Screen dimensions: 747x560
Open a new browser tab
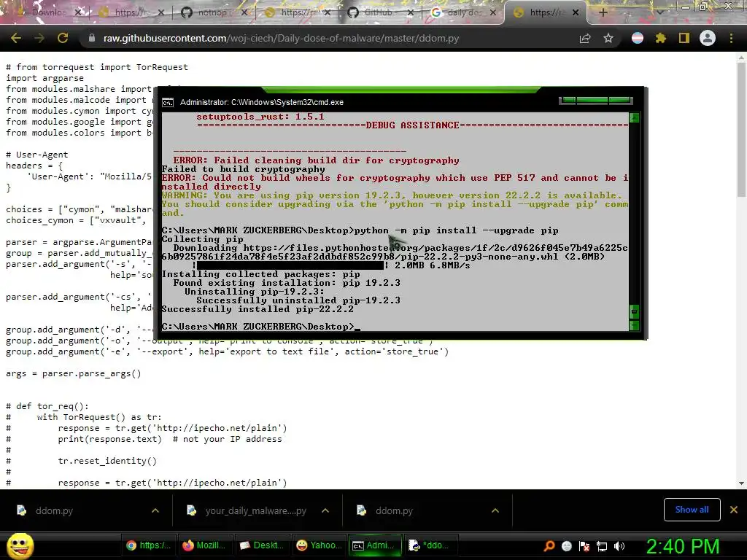[603, 12]
